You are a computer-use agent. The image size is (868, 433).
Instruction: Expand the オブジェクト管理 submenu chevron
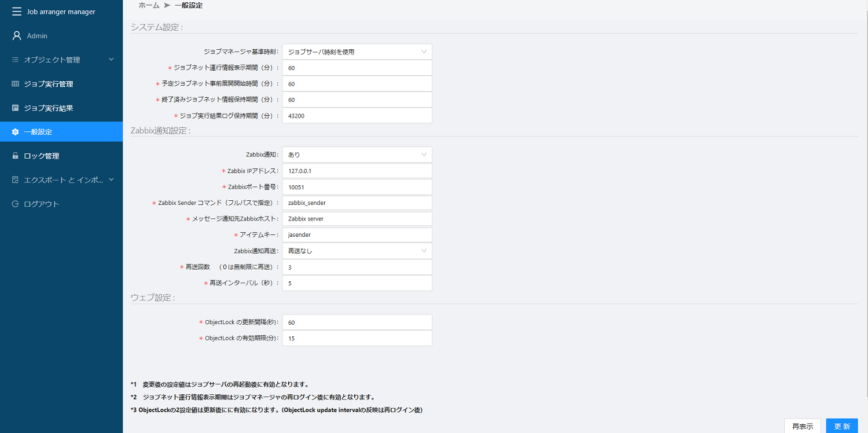(111, 60)
